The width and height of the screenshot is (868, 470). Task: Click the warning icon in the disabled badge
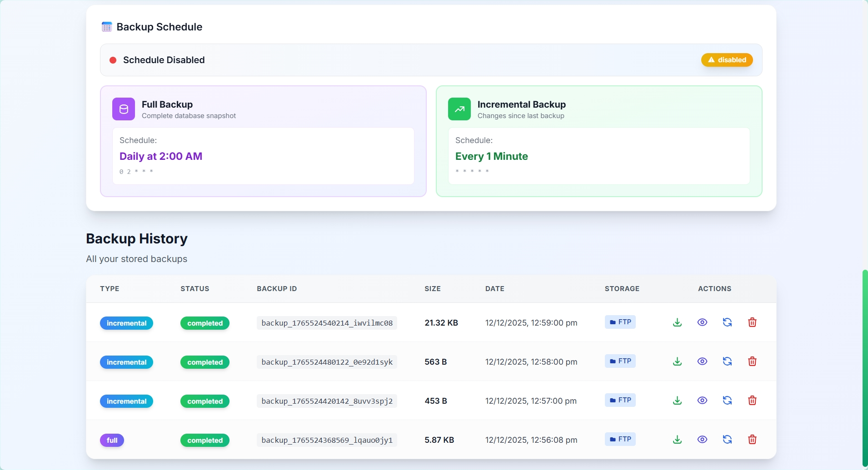pos(711,59)
